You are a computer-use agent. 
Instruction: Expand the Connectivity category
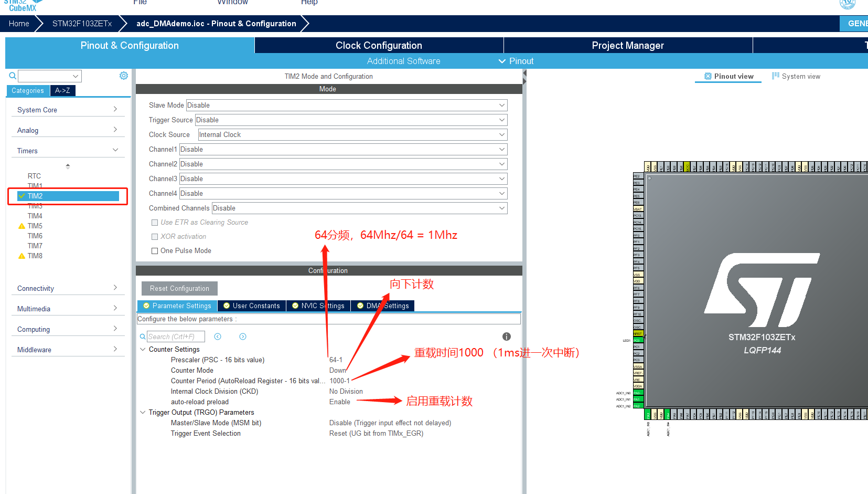tap(68, 288)
